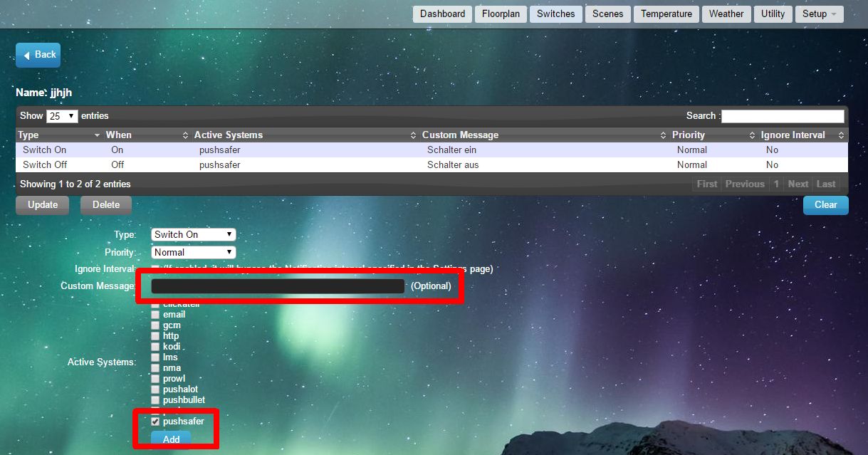This screenshot has height=455, width=868.
Task: Open the Type dropdown showing Switch On
Action: click(x=193, y=234)
